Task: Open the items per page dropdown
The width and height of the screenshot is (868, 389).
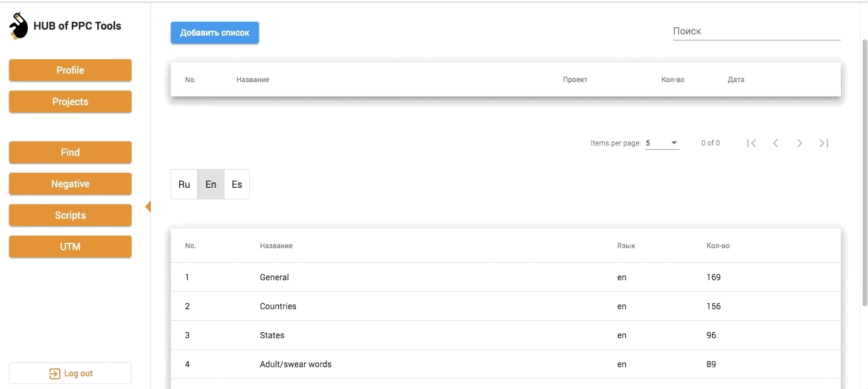Action: pos(662,143)
